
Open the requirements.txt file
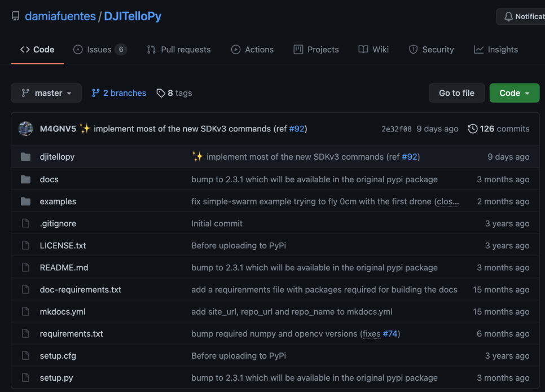click(71, 334)
